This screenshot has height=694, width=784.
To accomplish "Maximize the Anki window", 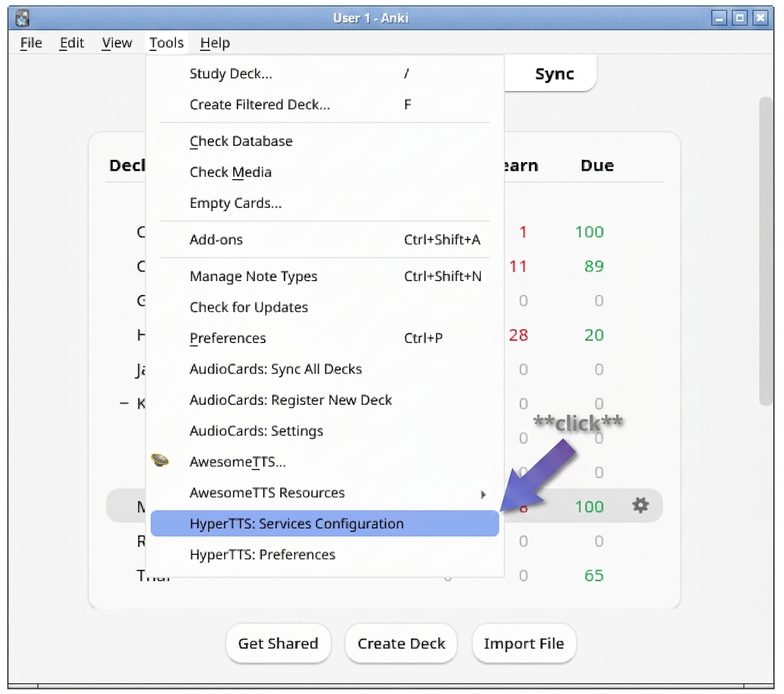I will click(x=739, y=18).
